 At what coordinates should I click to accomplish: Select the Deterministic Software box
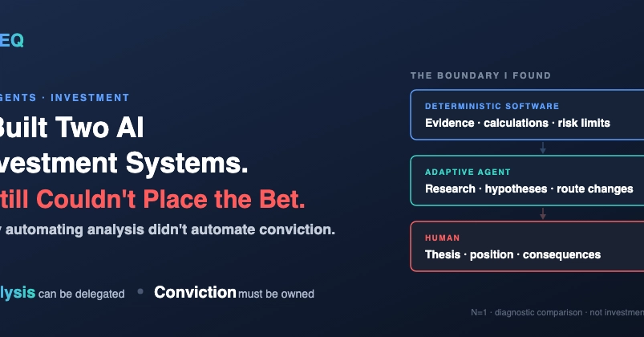click(527, 115)
